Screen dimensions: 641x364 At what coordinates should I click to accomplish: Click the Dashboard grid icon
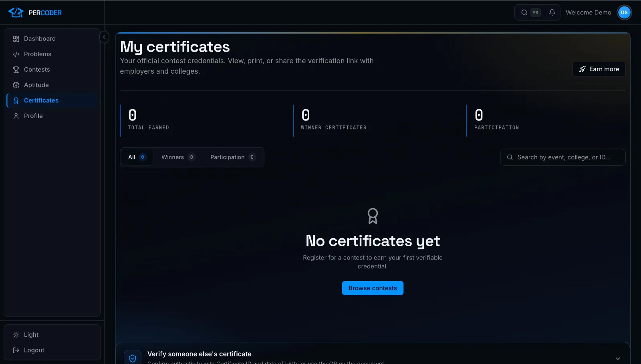[16, 39]
